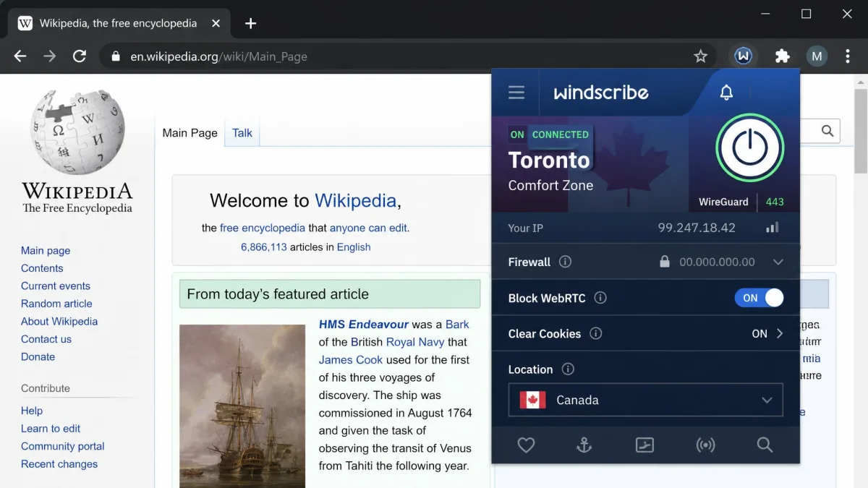Screen dimensions: 868x488
Task: Bookmark this page with the star icon
Action: click(x=700, y=56)
